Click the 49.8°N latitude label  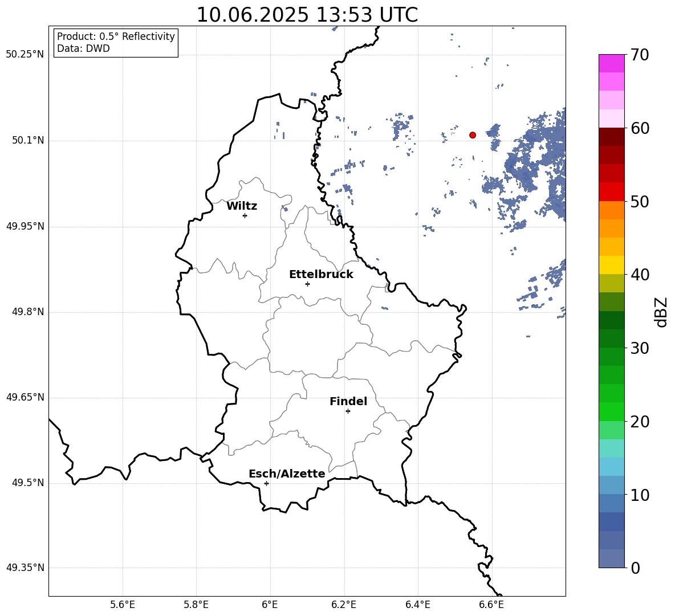click(x=28, y=312)
